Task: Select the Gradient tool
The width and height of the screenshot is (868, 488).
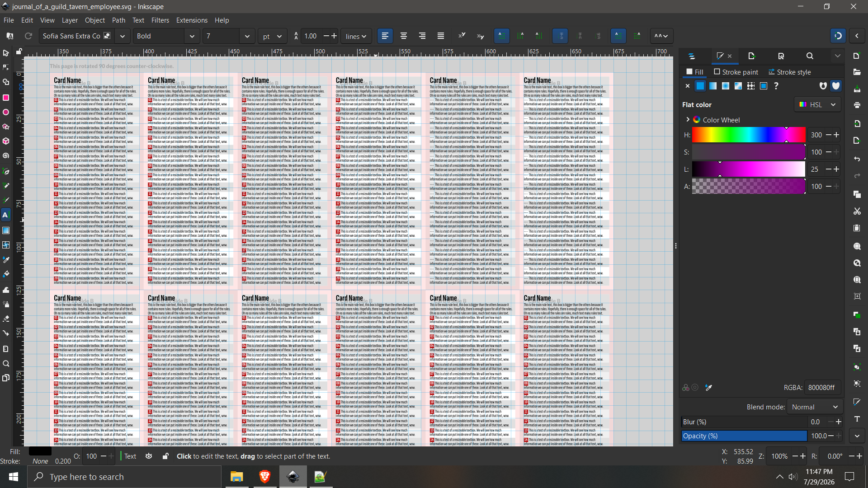Action: [x=6, y=230]
